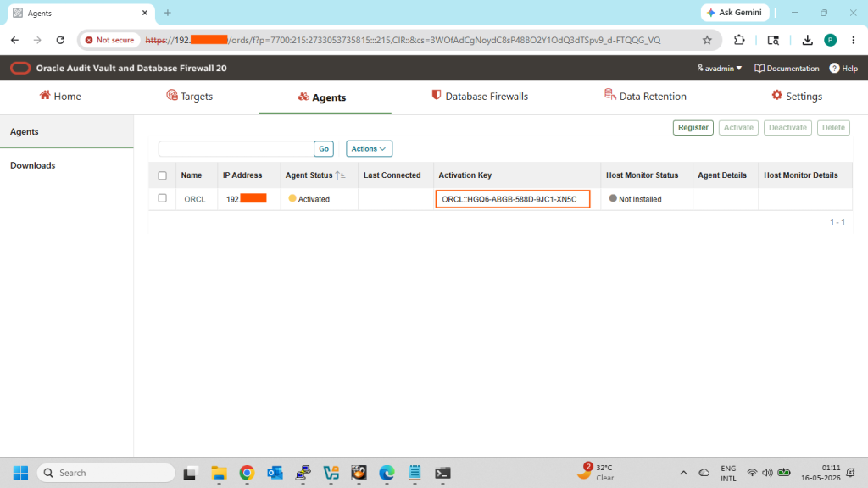Viewport: 868px width, 488px height.
Task: Open the weather widget on taskbar
Action: (596, 473)
